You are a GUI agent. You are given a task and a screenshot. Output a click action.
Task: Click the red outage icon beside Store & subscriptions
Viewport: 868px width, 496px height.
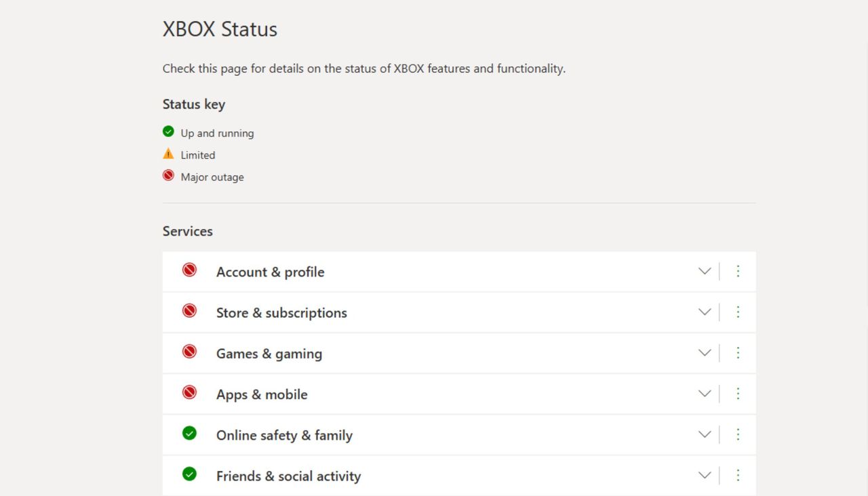(x=189, y=311)
